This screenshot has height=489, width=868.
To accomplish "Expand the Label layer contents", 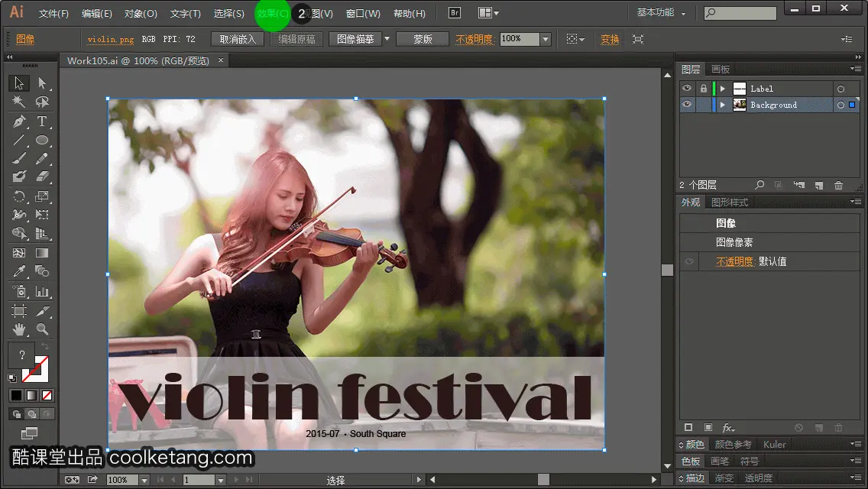I will [x=722, y=89].
